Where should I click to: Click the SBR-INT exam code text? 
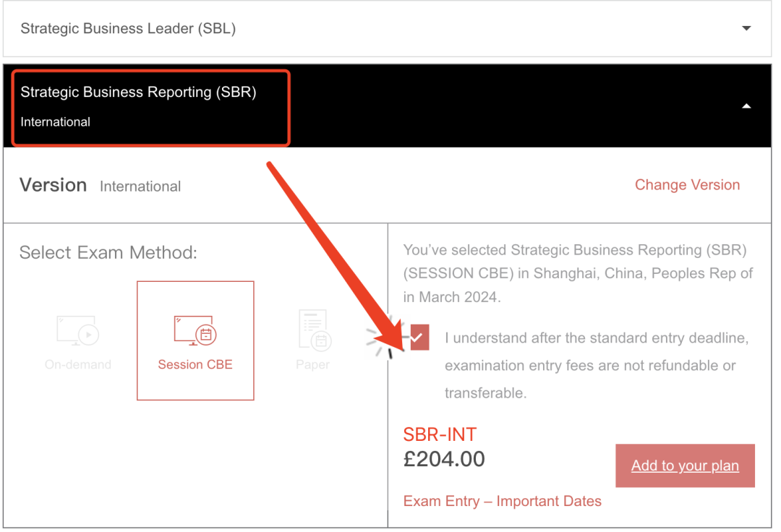[x=440, y=434]
